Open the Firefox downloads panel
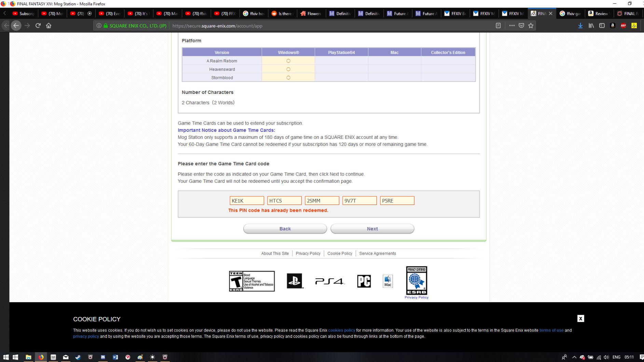644x362 pixels. coord(580,26)
